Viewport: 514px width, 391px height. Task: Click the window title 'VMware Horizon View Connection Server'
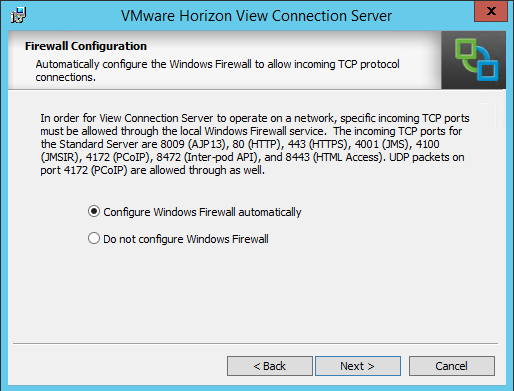coord(256,16)
